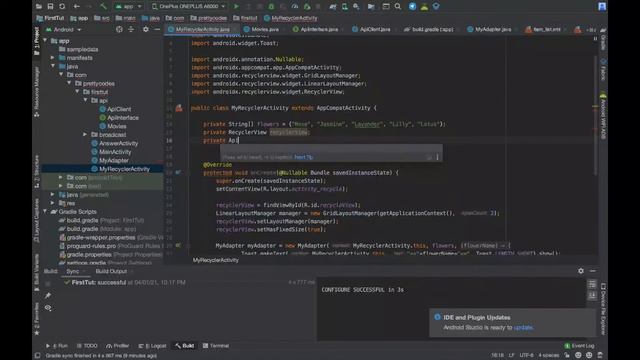The height and width of the screenshot is (360, 640).
Task: Open the search everywhere magnifier icon
Action: click(398, 6)
